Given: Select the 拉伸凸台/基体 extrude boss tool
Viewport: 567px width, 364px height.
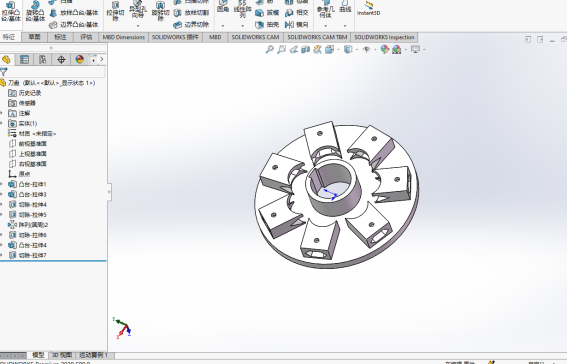Looking at the screenshot, I should tap(11, 12).
